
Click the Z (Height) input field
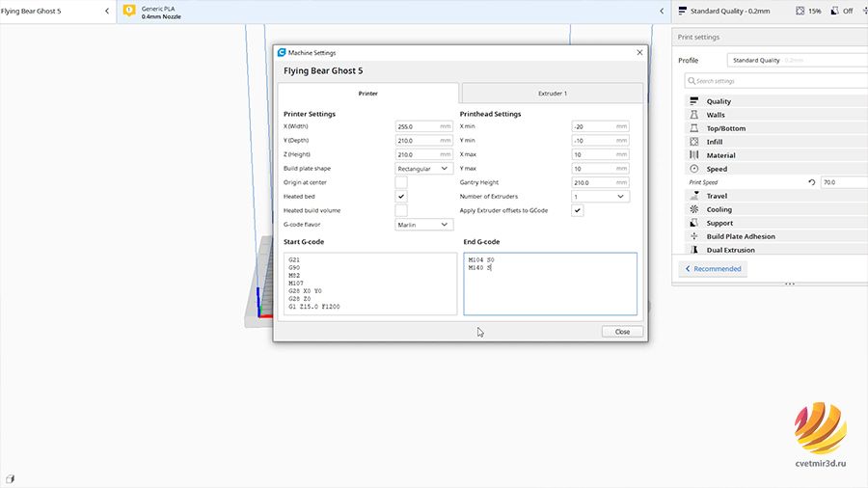tap(424, 154)
